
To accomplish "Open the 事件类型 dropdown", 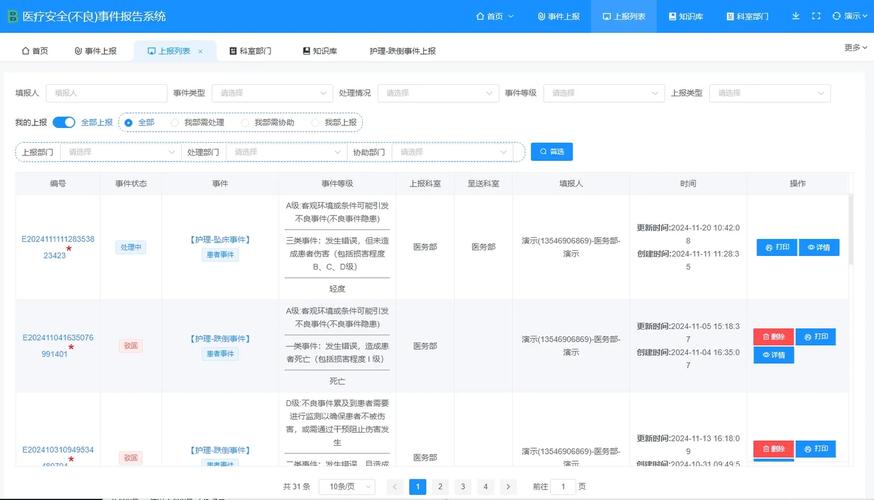I will pos(272,93).
